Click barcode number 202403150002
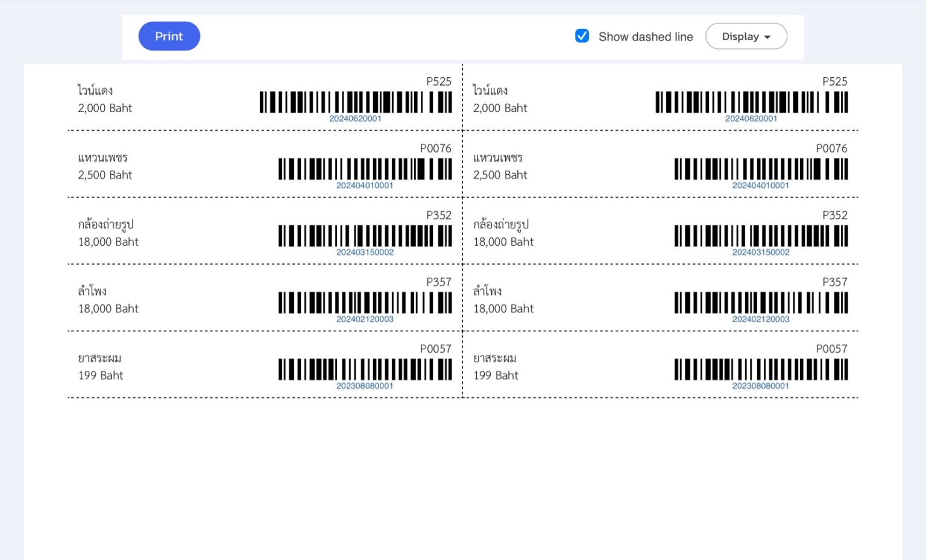This screenshot has width=926, height=560. click(365, 253)
